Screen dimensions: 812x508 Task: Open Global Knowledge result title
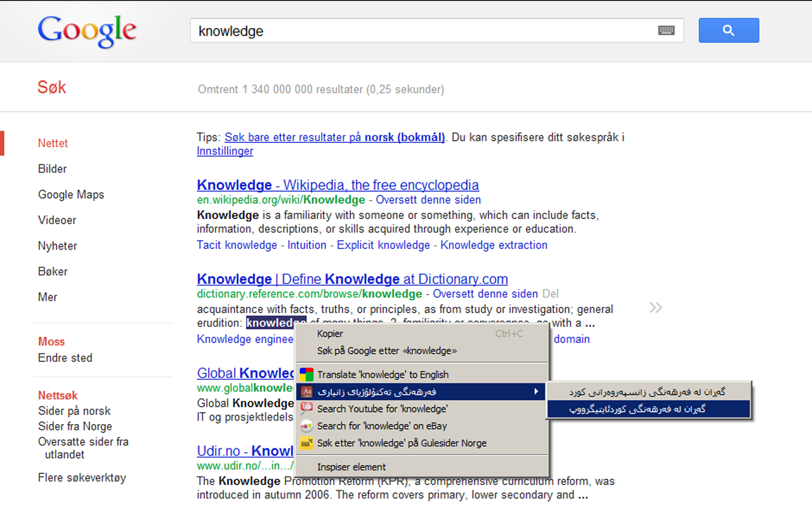pos(246,373)
